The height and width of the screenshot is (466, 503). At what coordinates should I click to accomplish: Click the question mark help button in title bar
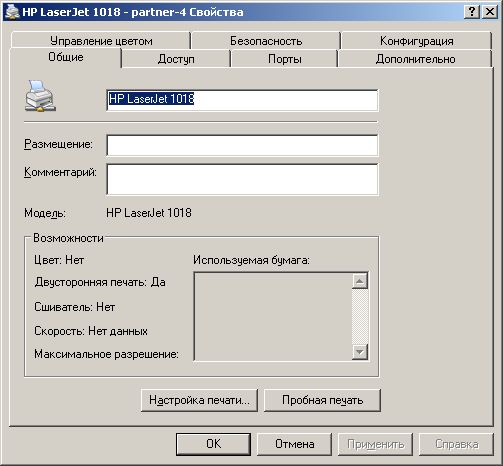point(471,12)
